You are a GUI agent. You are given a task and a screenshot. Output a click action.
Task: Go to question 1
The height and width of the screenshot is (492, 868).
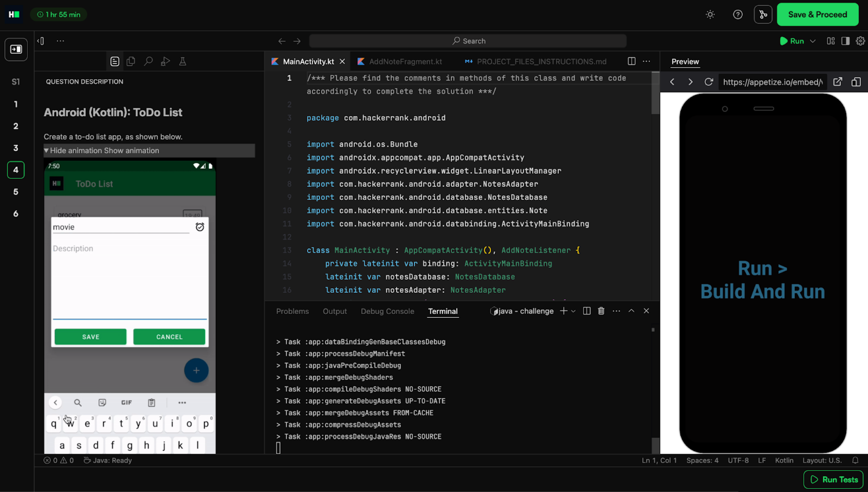(16, 104)
